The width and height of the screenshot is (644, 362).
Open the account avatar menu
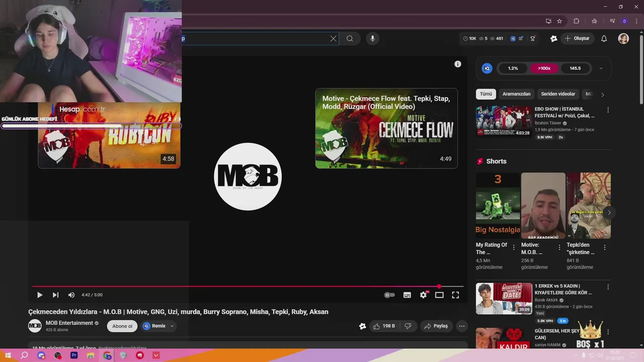click(x=623, y=39)
